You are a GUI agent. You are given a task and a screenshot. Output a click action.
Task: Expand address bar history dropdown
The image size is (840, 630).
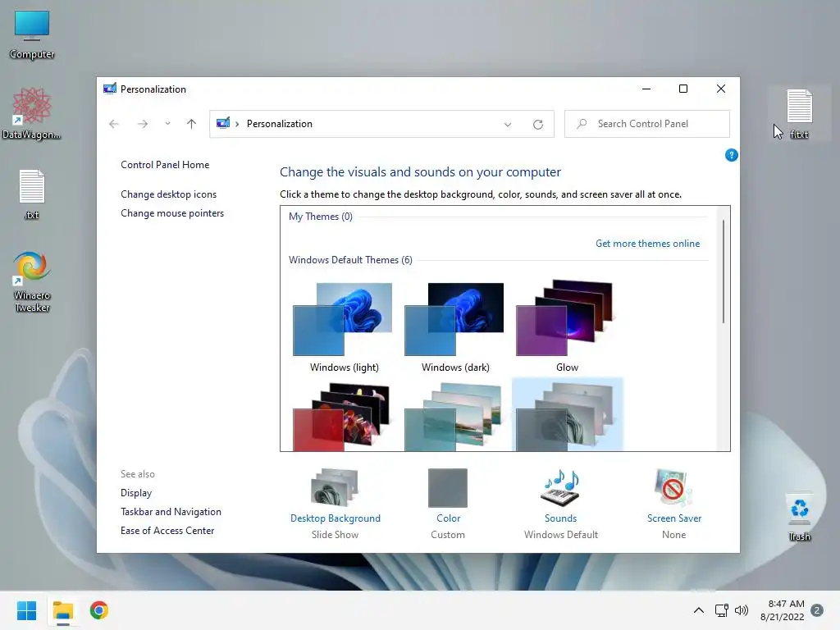tap(507, 125)
